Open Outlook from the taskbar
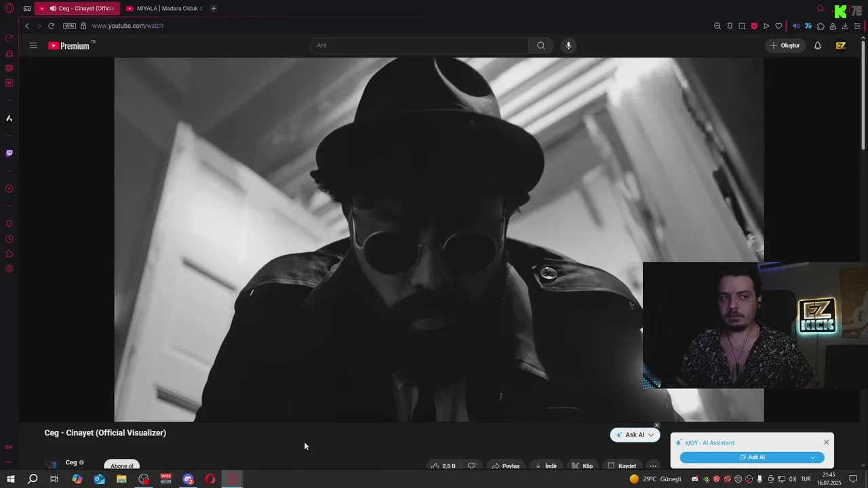Viewport: 868px width, 488px height. 99,479
